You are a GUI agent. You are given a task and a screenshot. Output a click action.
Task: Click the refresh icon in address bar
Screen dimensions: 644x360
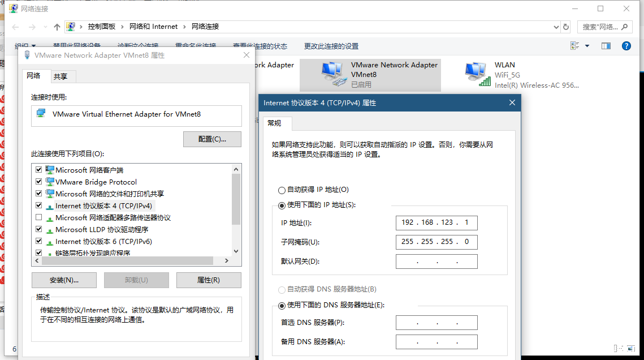[x=565, y=26]
